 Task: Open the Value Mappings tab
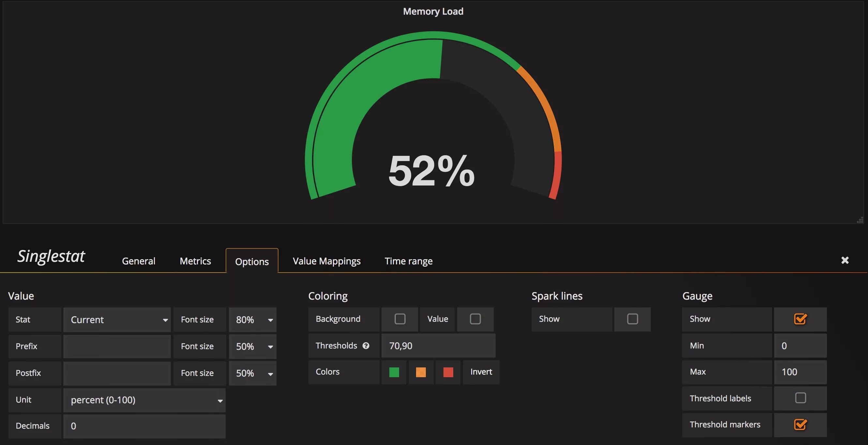click(x=326, y=261)
